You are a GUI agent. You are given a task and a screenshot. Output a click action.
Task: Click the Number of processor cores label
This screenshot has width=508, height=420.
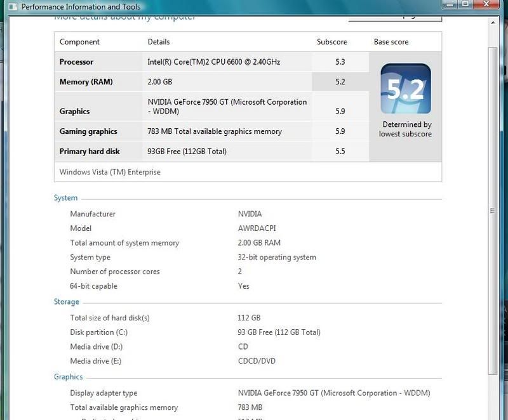pos(115,272)
